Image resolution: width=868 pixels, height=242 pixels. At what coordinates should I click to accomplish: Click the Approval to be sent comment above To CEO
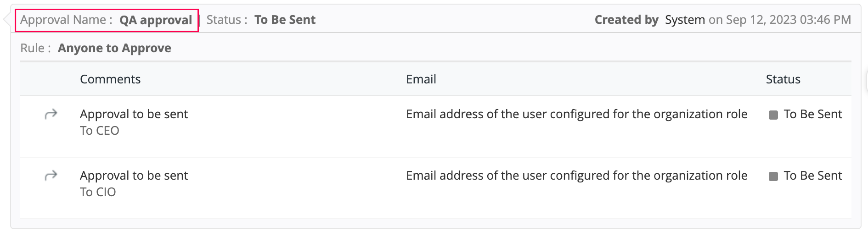pyautogui.click(x=134, y=114)
